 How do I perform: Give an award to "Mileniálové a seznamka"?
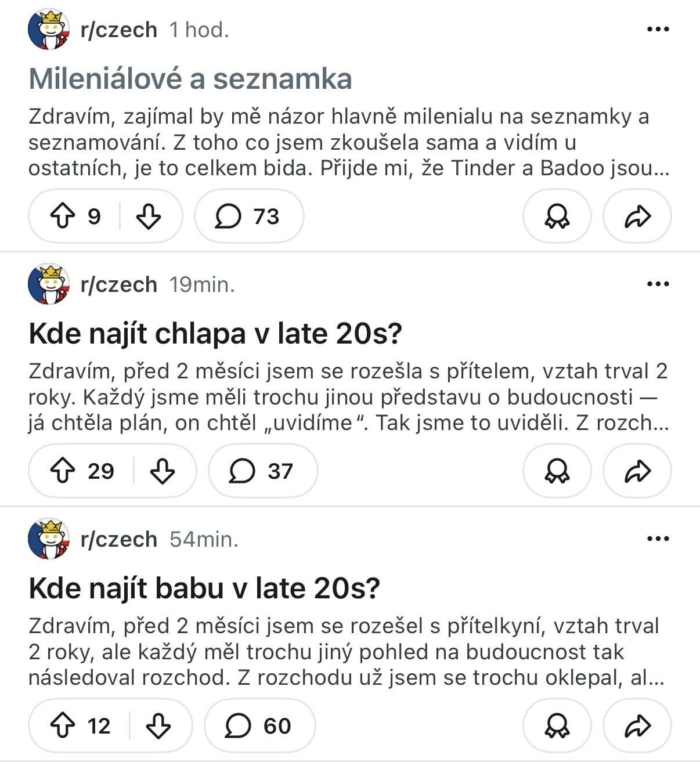(557, 216)
